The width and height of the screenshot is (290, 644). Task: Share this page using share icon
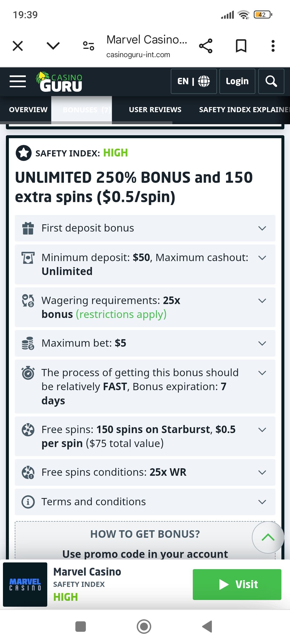coord(206,46)
